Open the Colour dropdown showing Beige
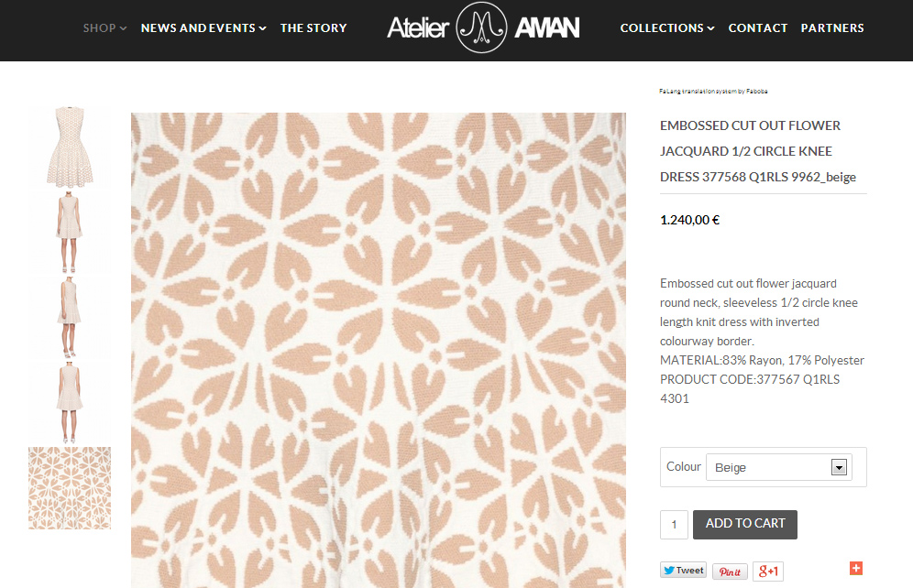Image resolution: width=913 pixels, height=588 pixels. click(x=778, y=467)
